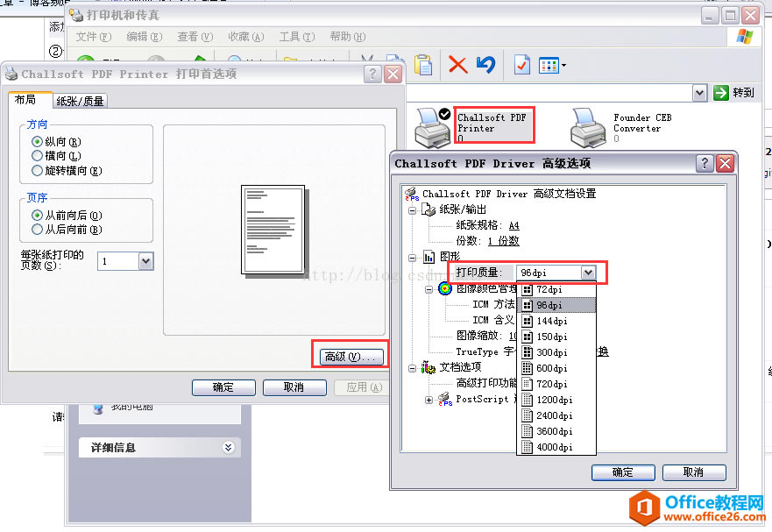Expand the 详细信息 side panel
The width and height of the screenshot is (772, 532).
tap(228, 447)
